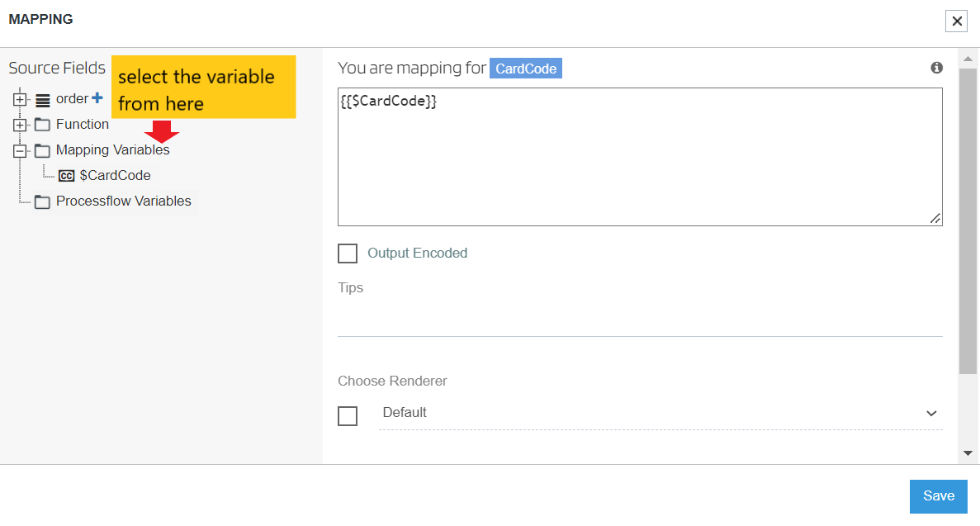Screen dimensions: 980x526
Task: Tick the Choose Renderer checkbox
Action: (348, 416)
